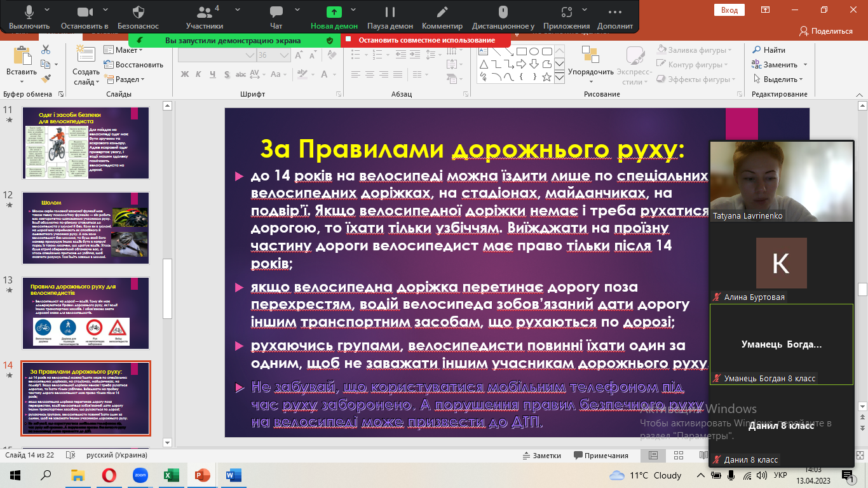Pause the Zoom screen share
868x488 pixels.
point(390,13)
